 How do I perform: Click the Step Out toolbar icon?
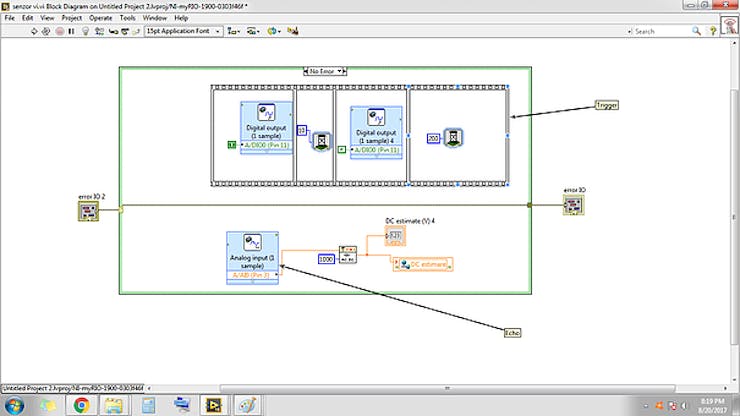(x=136, y=31)
